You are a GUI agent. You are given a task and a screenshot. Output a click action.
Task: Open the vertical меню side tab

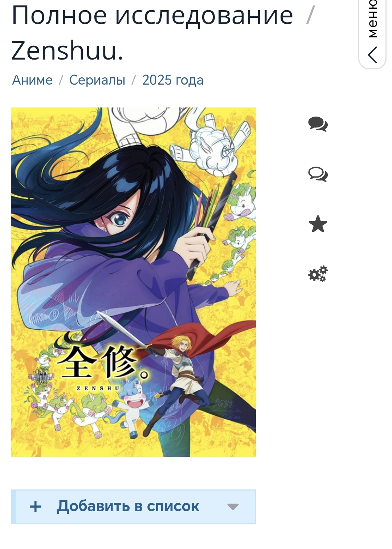click(x=373, y=33)
